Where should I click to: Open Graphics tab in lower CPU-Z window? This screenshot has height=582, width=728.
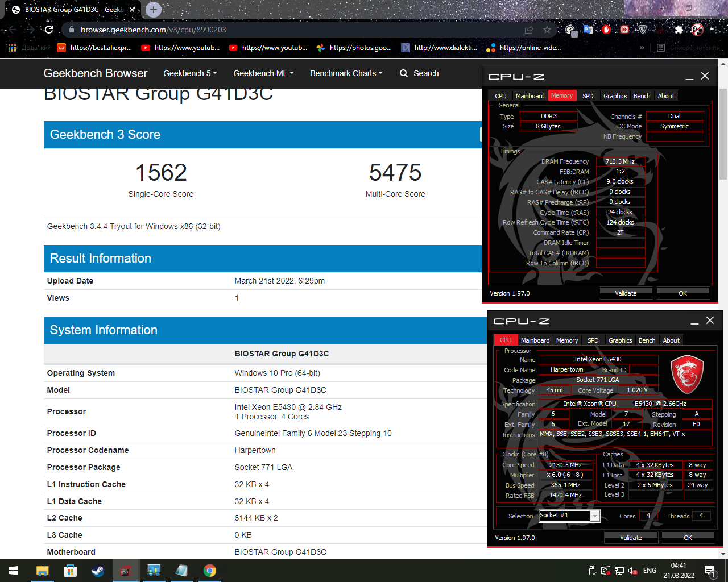(x=621, y=340)
